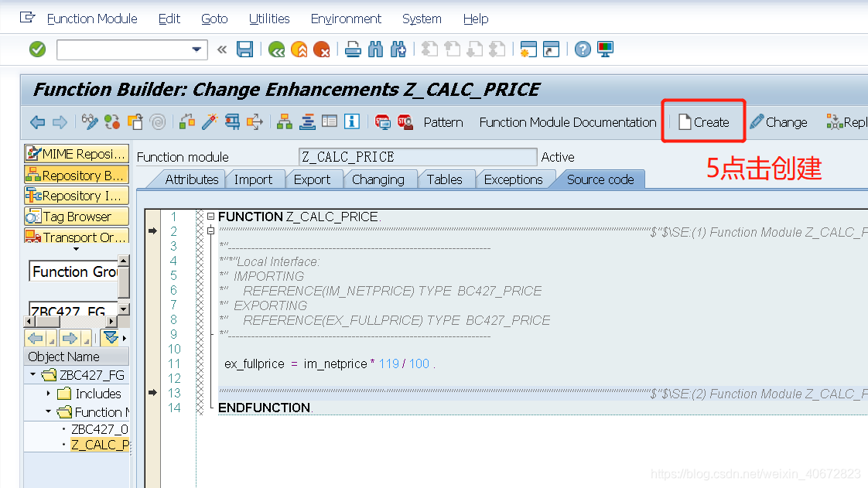The height and width of the screenshot is (488, 868).
Task: Toggle the fullscreen layout icon
Action: click(330, 121)
